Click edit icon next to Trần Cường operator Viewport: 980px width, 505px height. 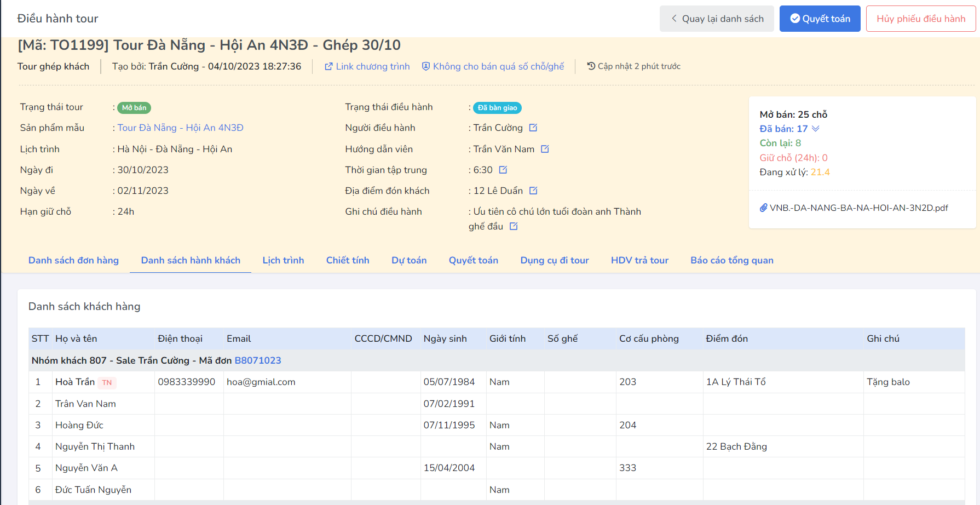point(533,128)
